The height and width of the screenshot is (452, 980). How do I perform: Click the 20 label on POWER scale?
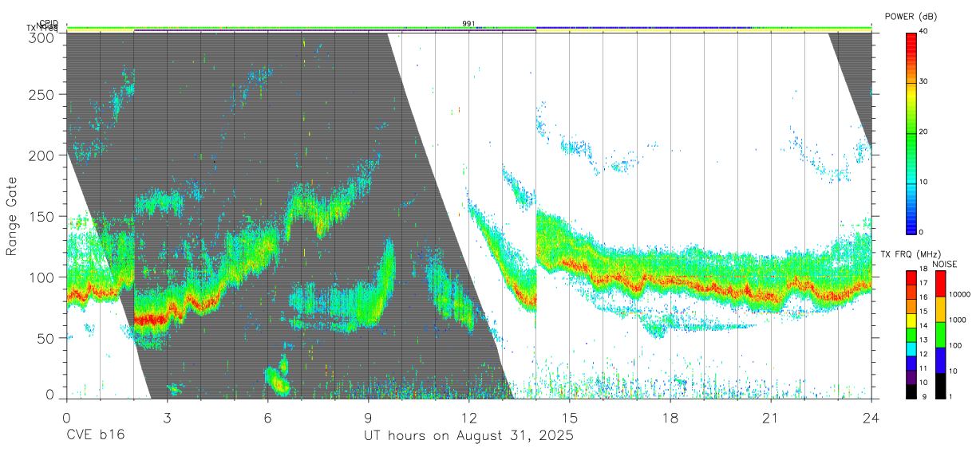[923, 132]
